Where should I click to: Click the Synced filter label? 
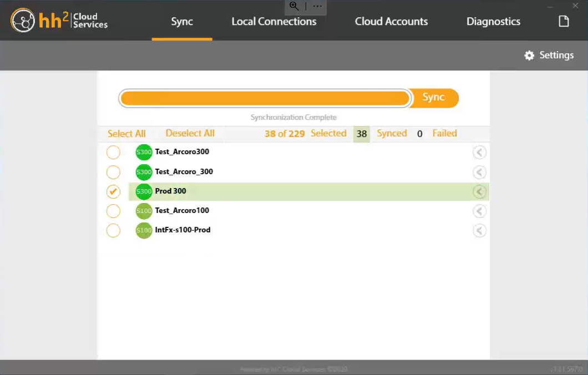coord(392,133)
